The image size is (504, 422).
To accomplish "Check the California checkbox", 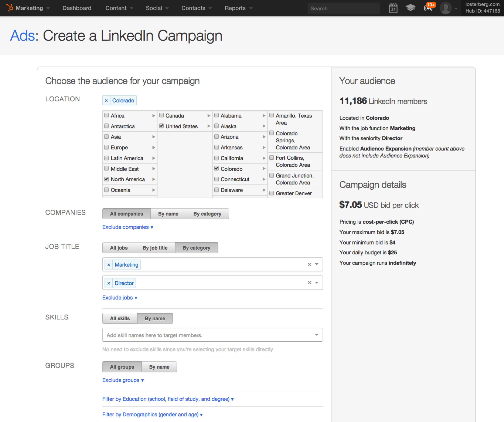I will [x=217, y=158].
